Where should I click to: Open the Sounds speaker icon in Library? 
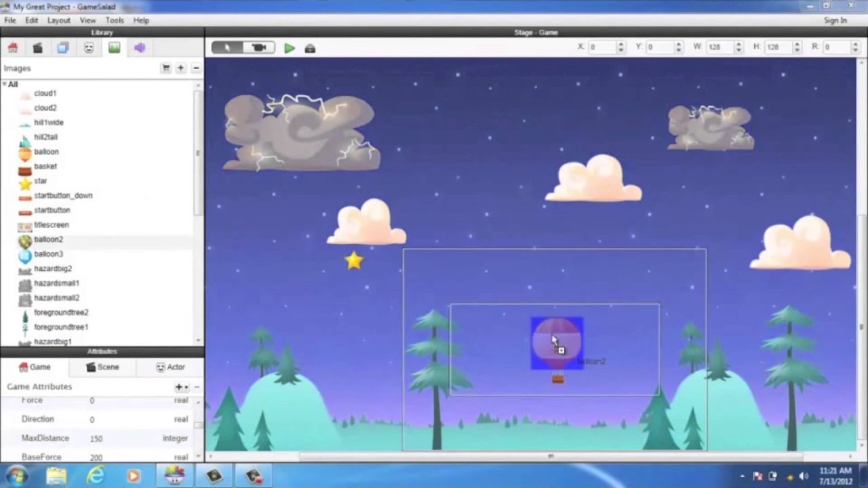tap(140, 47)
